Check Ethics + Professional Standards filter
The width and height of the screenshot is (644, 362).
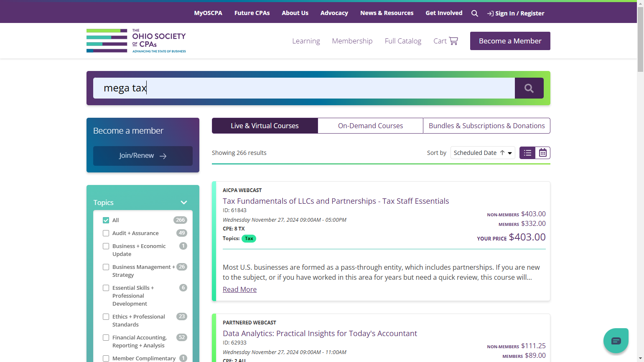pyautogui.click(x=106, y=316)
